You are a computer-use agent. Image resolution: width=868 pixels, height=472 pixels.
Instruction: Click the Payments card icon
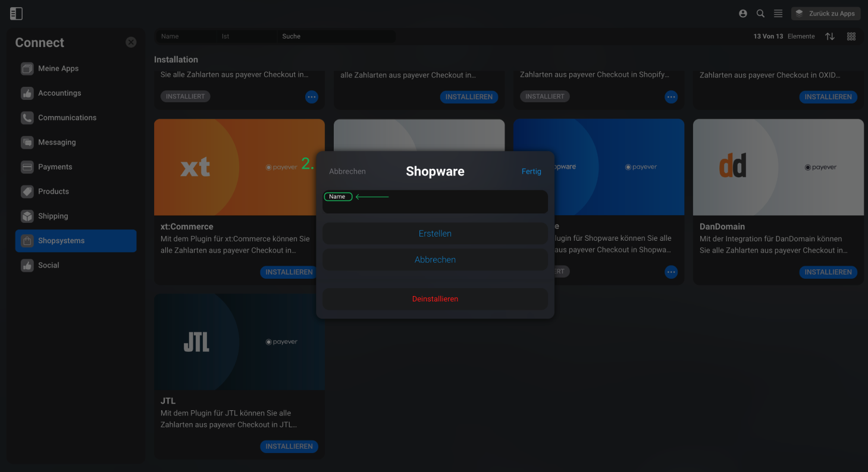[27, 167]
